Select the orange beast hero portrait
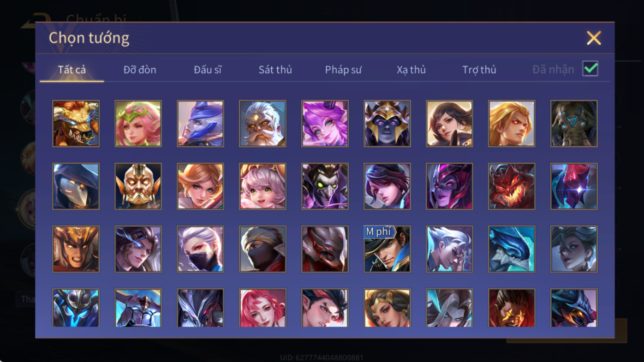This screenshot has width=644, height=362. coord(76,124)
